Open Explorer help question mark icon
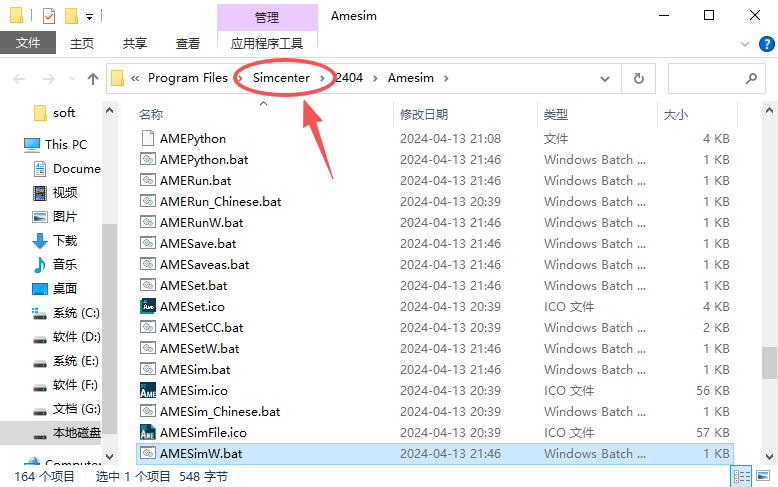This screenshot has width=778, height=487. point(766,43)
